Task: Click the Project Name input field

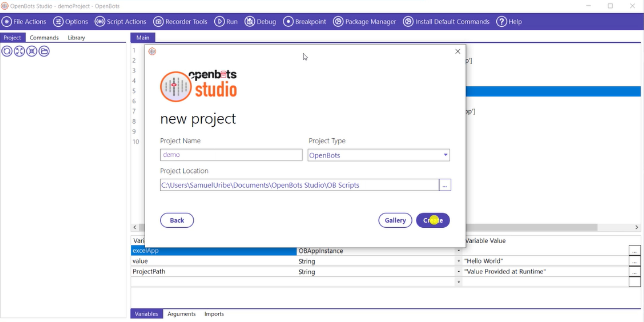Action: 231,155
